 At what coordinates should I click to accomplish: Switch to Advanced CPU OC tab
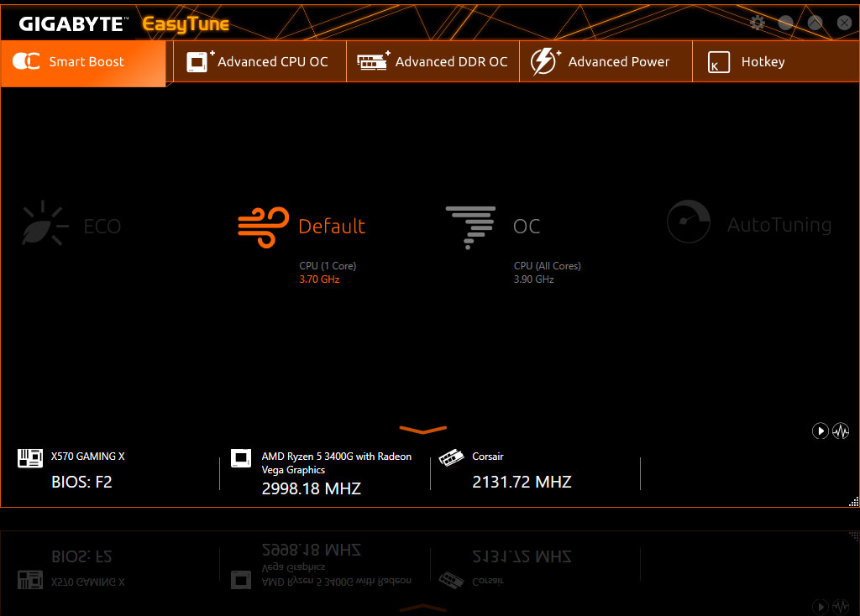pos(260,62)
